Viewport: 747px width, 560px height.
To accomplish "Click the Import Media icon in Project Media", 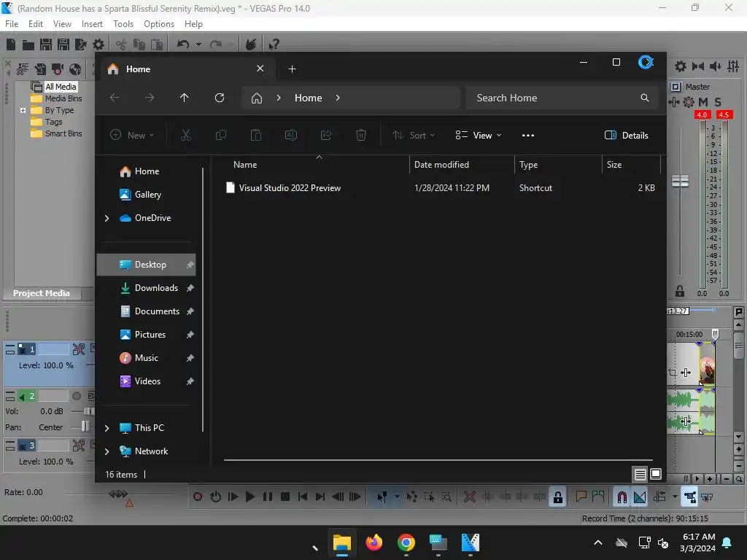I will [x=40, y=69].
